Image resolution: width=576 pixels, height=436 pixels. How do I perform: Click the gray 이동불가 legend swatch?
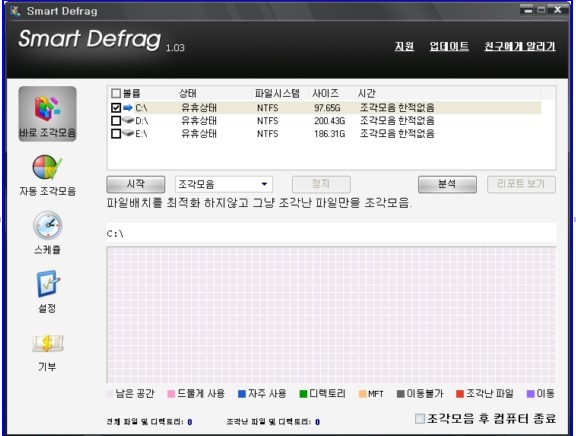401,394
